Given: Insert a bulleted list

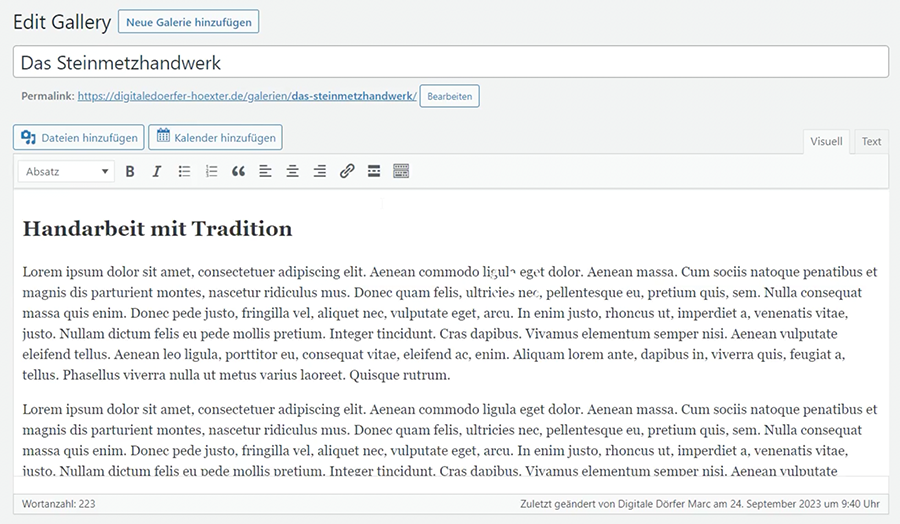Looking at the screenshot, I should point(184,172).
